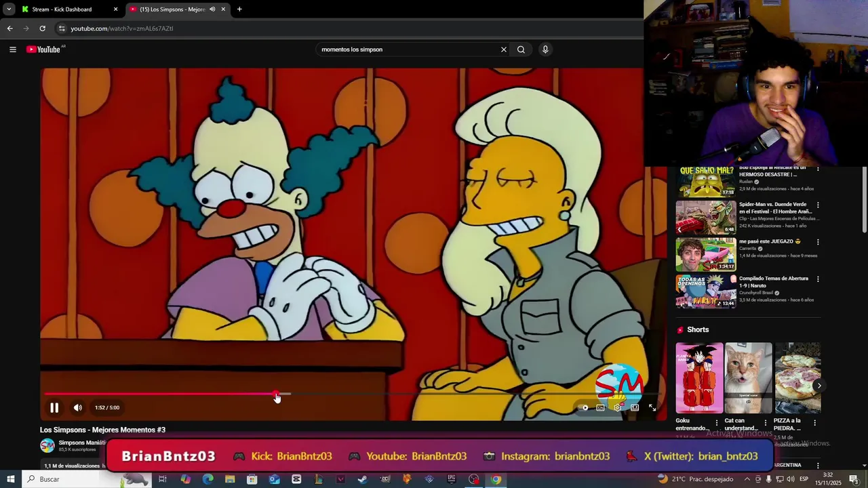Open options for Goku entrenando short
The image size is (868, 488).
(717, 423)
